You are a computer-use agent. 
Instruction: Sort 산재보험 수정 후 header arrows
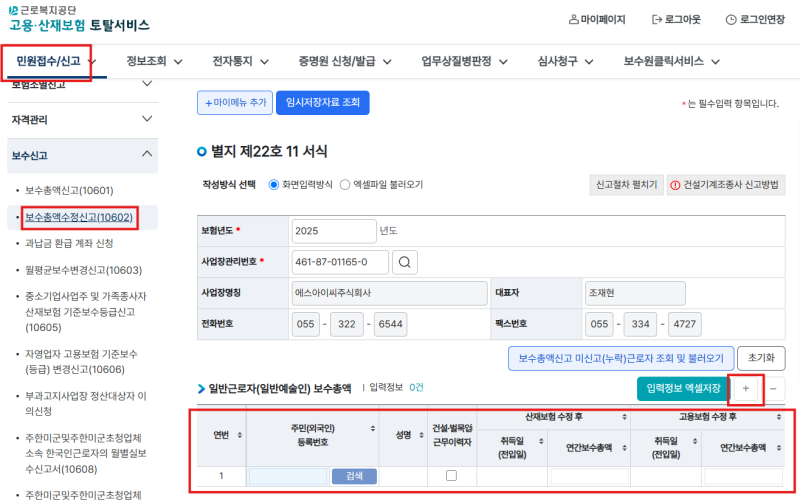tap(624, 417)
